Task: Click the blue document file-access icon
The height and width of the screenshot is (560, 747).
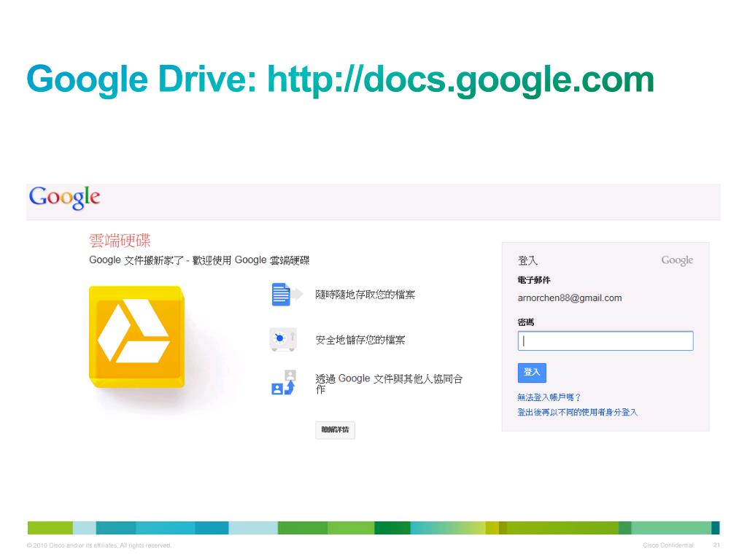Action: coord(286,295)
